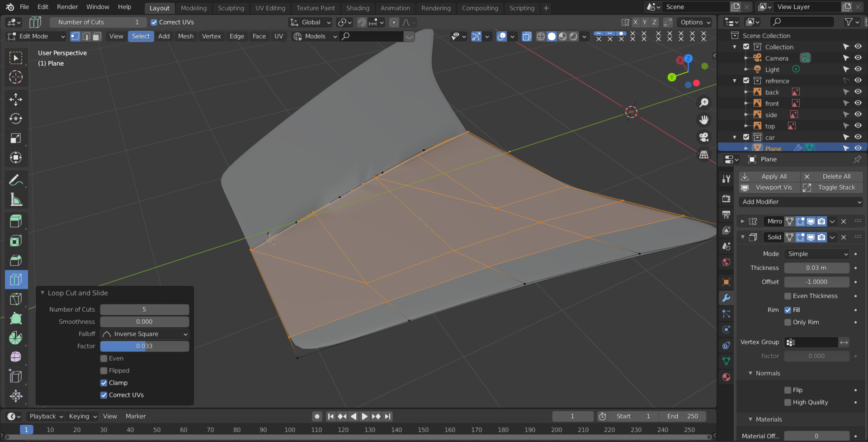
Task: Switch to the UV Editing workspace tab
Action: [x=270, y=8]
